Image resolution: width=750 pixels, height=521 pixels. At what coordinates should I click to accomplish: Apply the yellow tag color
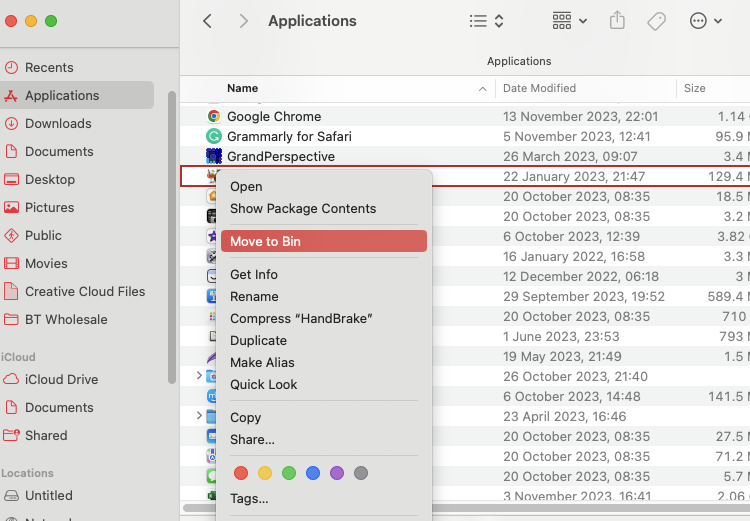click(x=265, y=473)
